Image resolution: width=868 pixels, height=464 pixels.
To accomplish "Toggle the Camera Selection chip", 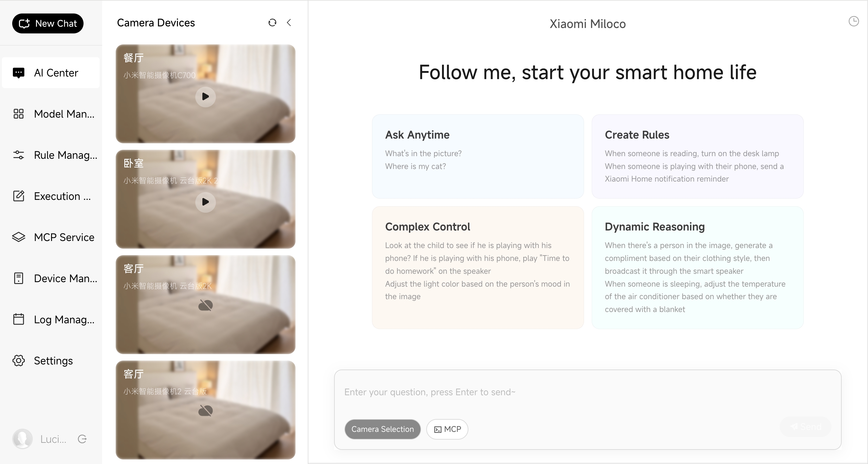I will click(x=382, y=429).
